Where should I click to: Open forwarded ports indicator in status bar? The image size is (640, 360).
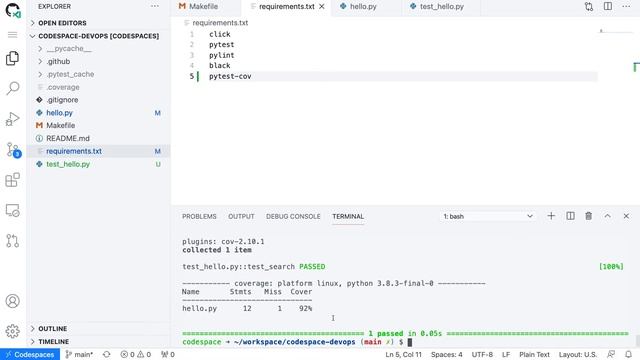click(x=168, y=354)
